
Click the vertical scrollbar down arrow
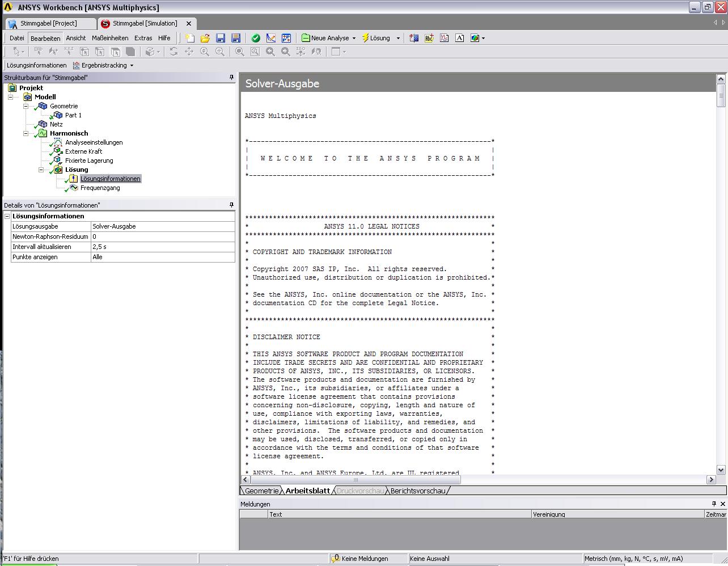point(721,470)
